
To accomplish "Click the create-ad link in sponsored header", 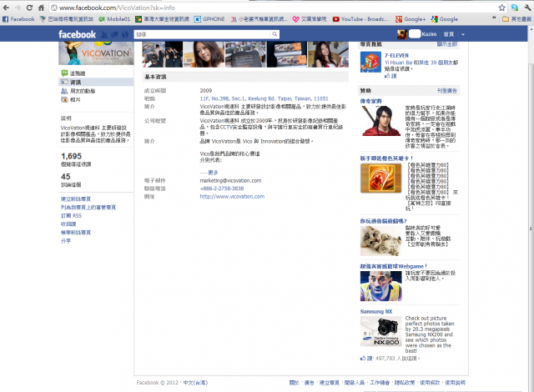I will 447,91.
